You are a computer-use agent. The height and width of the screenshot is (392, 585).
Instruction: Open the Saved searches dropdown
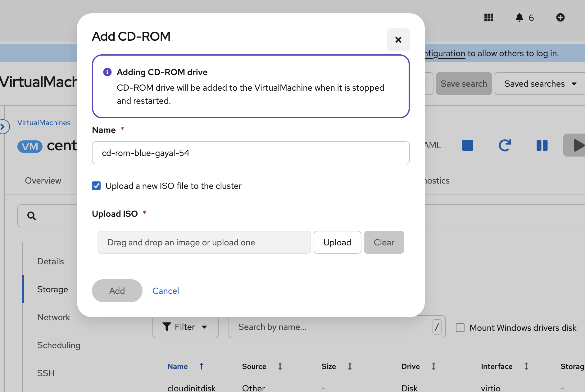pos(540,84)
